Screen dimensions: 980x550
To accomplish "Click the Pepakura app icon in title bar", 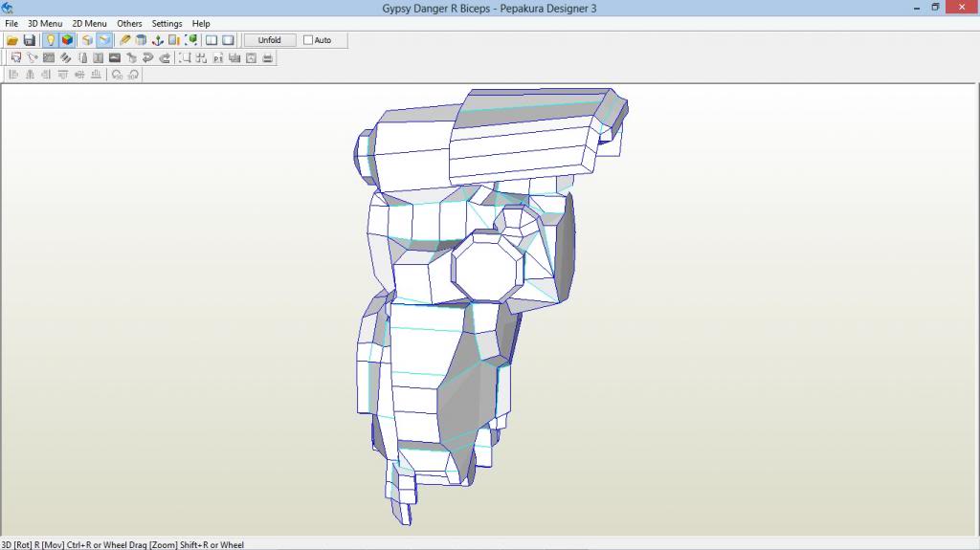I will 8,8.
